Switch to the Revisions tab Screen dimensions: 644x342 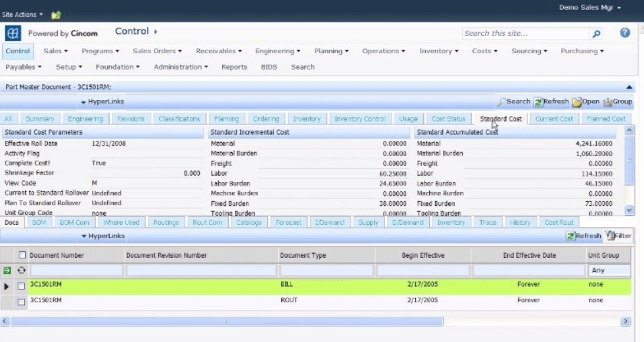[x=131, y=119]
